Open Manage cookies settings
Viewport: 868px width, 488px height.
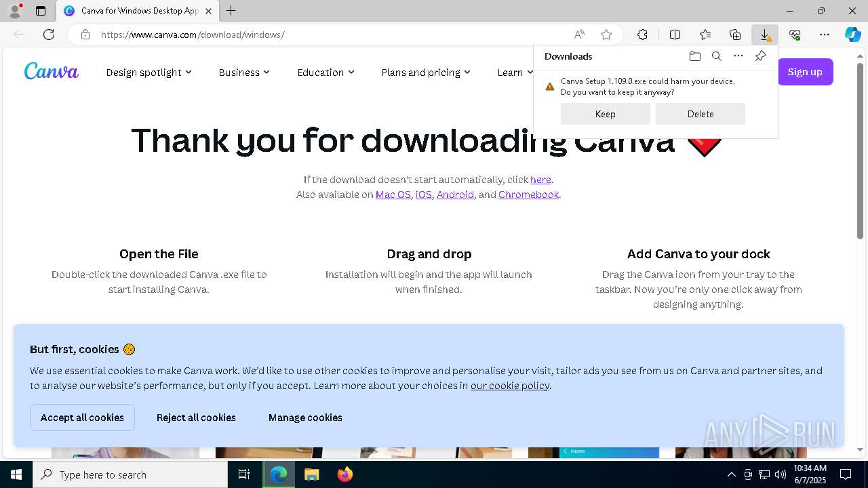click(305, 418)
